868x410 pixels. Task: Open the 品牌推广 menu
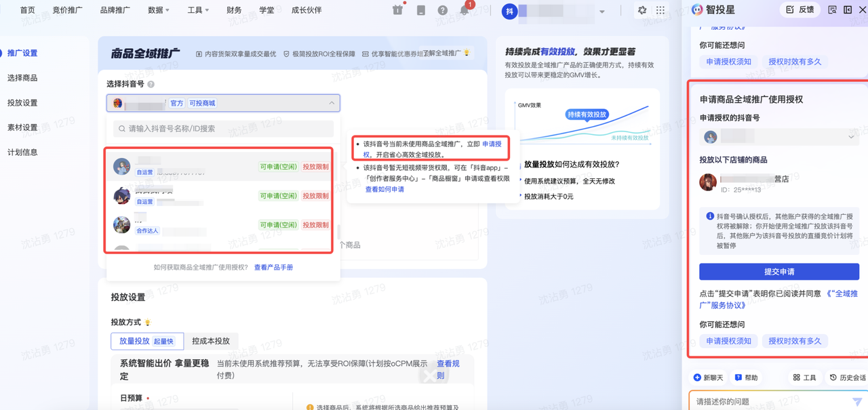pos(115,10)
